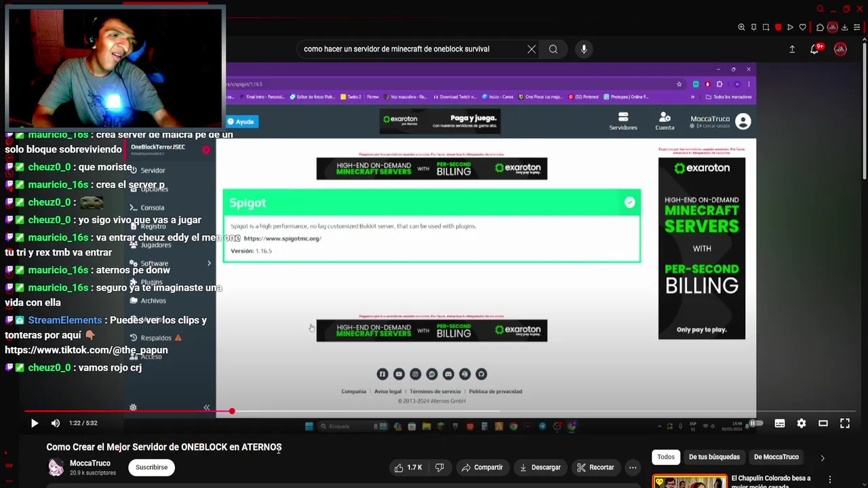Click the browser zoom magnifier icon
This screenshot has height=488, width=868.
(x=741, y=27)
